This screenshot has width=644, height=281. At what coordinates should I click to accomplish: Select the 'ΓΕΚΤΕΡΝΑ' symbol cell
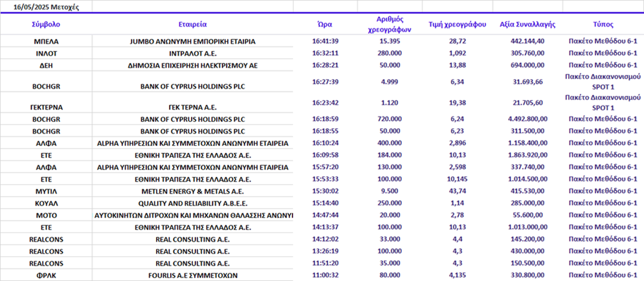46,107
